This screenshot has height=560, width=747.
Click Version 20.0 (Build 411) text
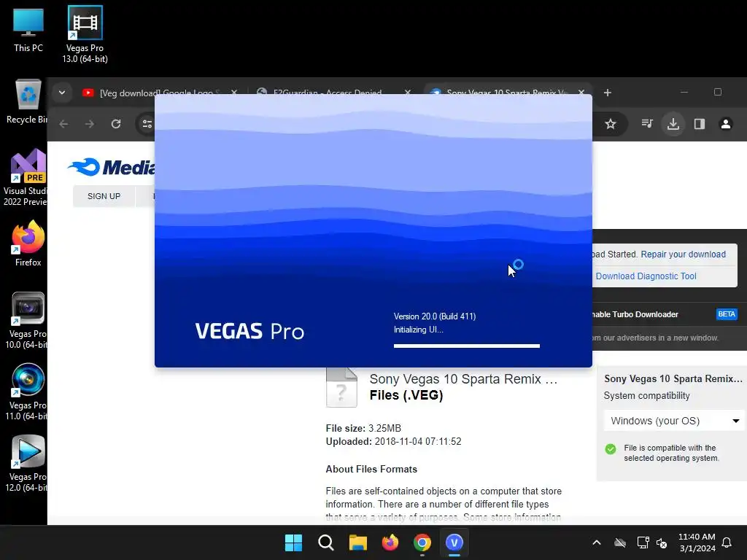coord(435,316)
